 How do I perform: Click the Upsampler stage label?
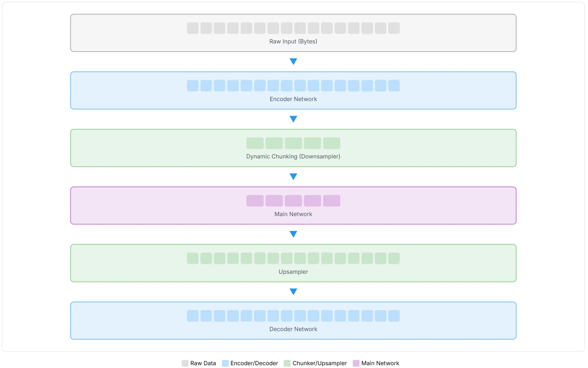pos(293,272)
